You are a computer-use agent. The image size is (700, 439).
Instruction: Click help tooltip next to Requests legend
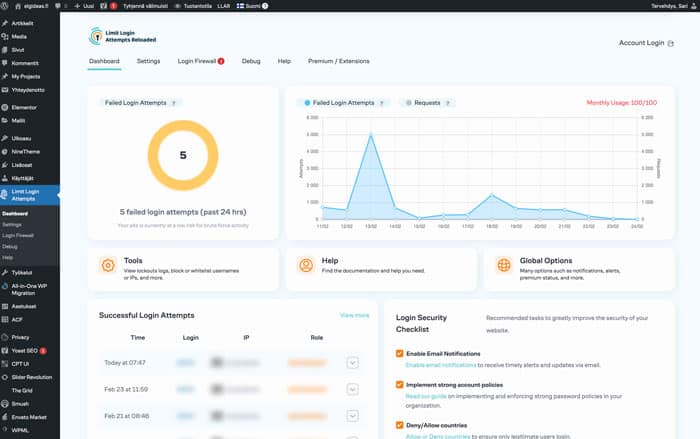coord(448,103)
